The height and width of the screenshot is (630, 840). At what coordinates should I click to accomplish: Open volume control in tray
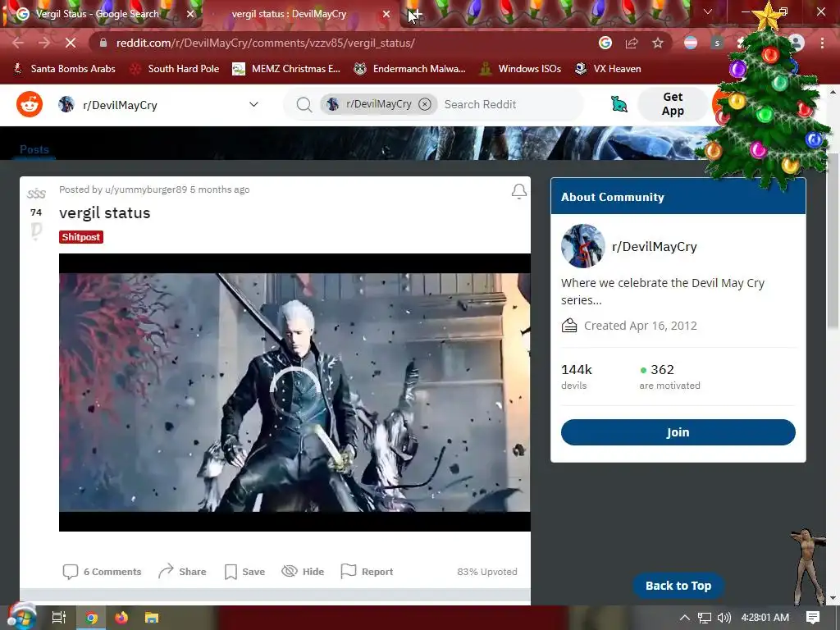click(x=724, y=618)
